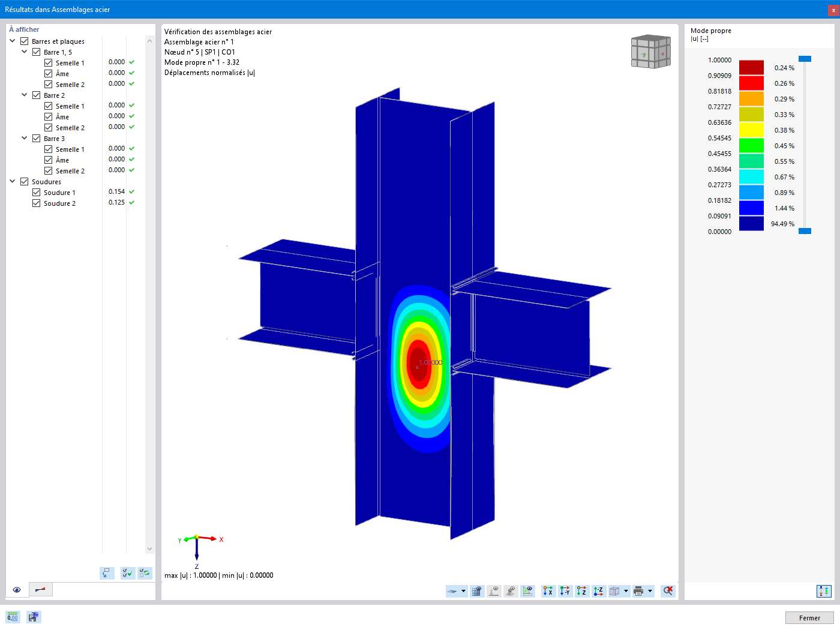Set view along the Z axis
This screenshot has height=630, width=840.
582,591
